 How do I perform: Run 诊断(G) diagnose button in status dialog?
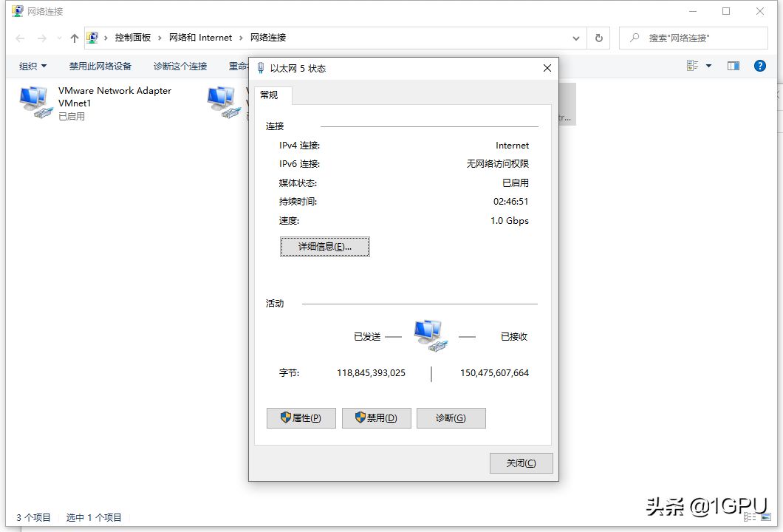[x=451, y=418]
